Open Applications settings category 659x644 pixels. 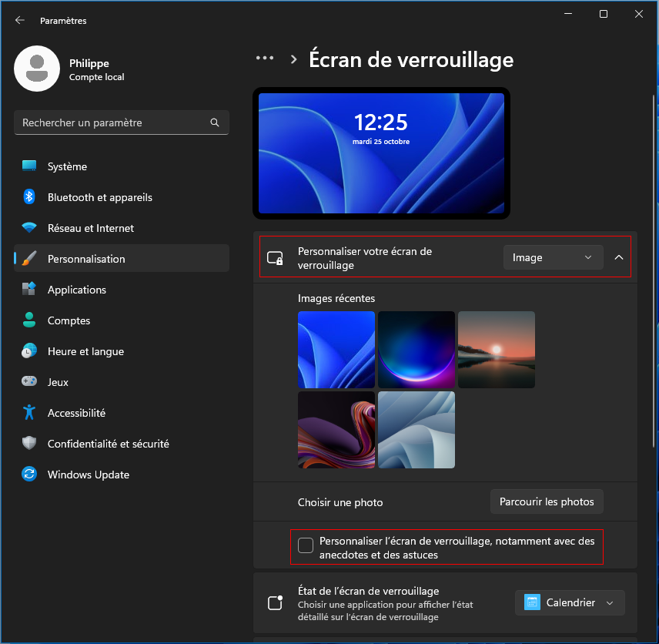122,289
